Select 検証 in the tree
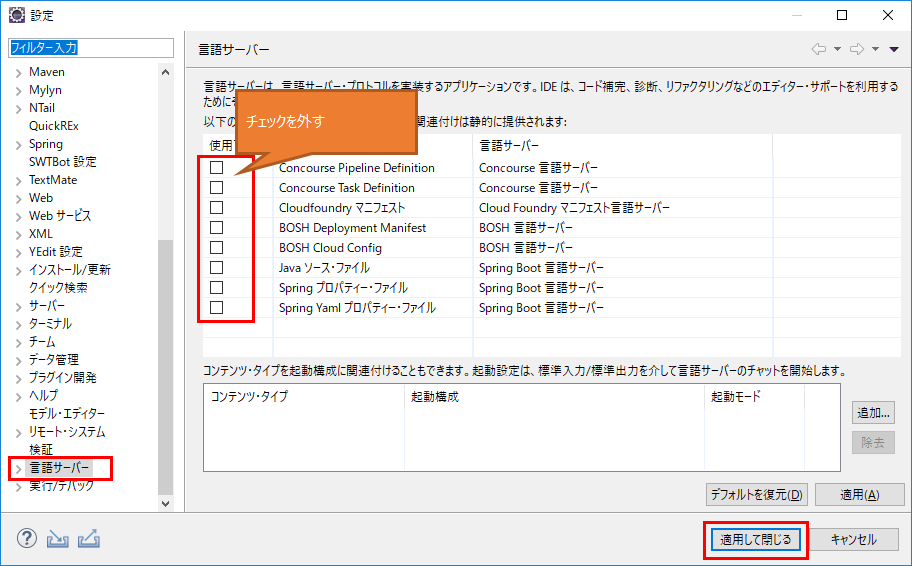This screenshot has width=912, height=566. click(41, 450)
